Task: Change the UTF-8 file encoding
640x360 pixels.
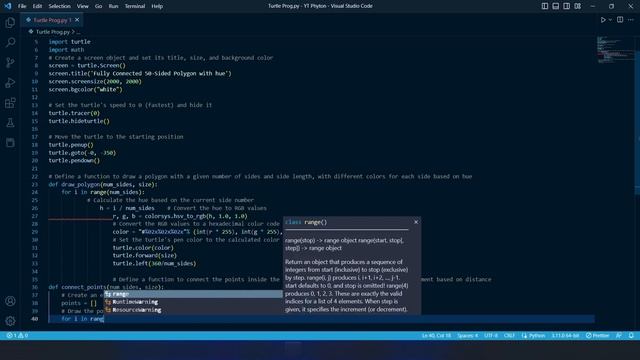Action: click(x=491, y=336)
